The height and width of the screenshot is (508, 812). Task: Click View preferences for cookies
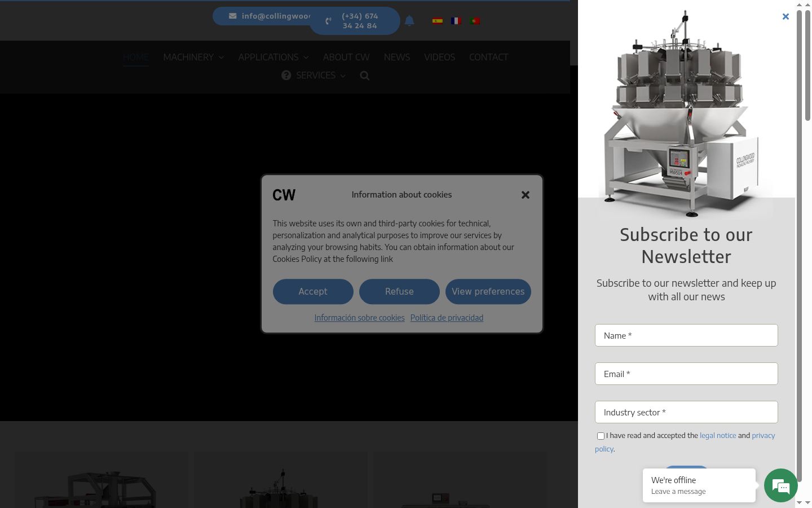[488, 291]
